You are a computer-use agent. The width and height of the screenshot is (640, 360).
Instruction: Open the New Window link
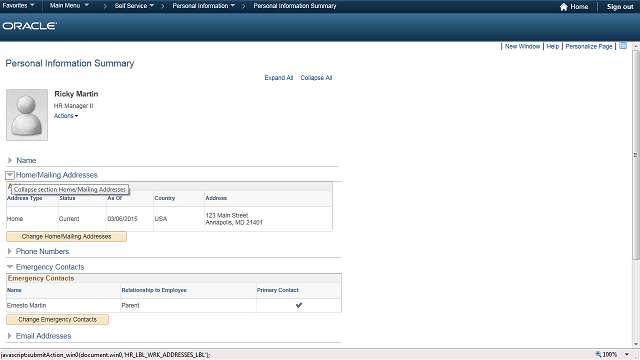(x=522, y=47)
